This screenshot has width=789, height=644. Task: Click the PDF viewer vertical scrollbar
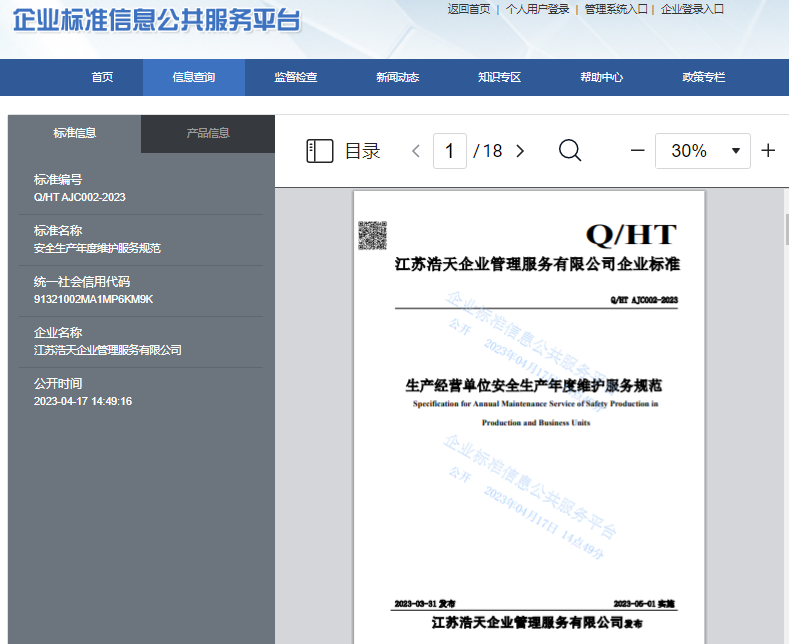pyautogui.click(x=786, y=229)
